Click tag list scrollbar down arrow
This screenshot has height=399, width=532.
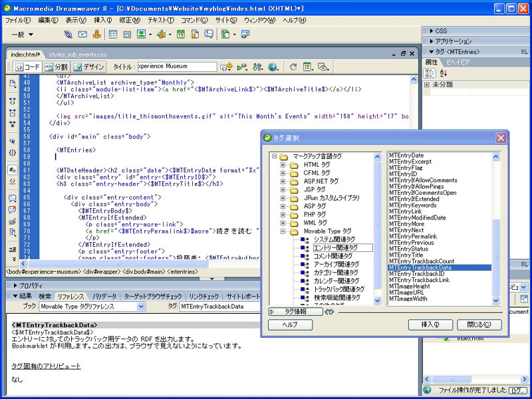[x=495, y=301]
